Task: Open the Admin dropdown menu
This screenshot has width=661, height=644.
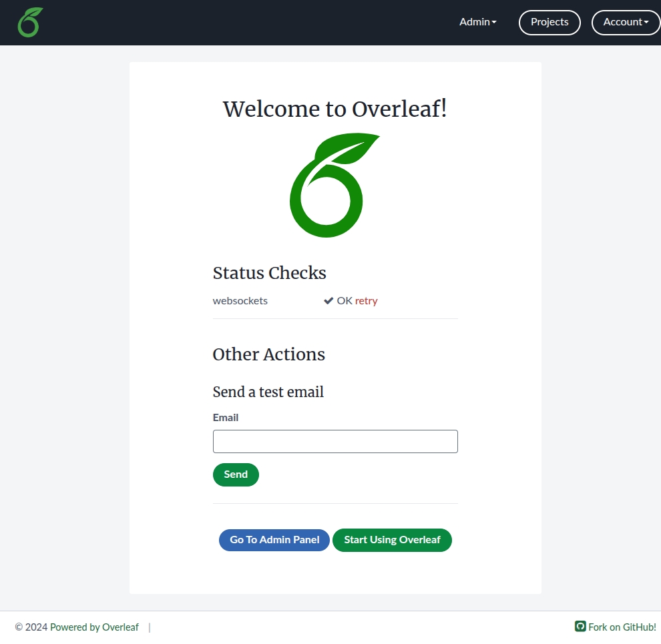Action: click(x=478, y=22)
